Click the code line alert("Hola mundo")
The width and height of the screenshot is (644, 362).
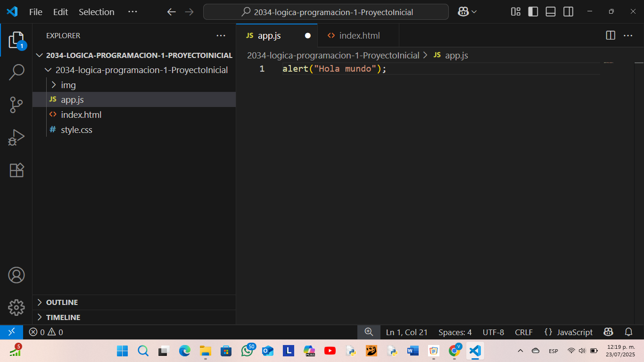[x=335, y=69]
